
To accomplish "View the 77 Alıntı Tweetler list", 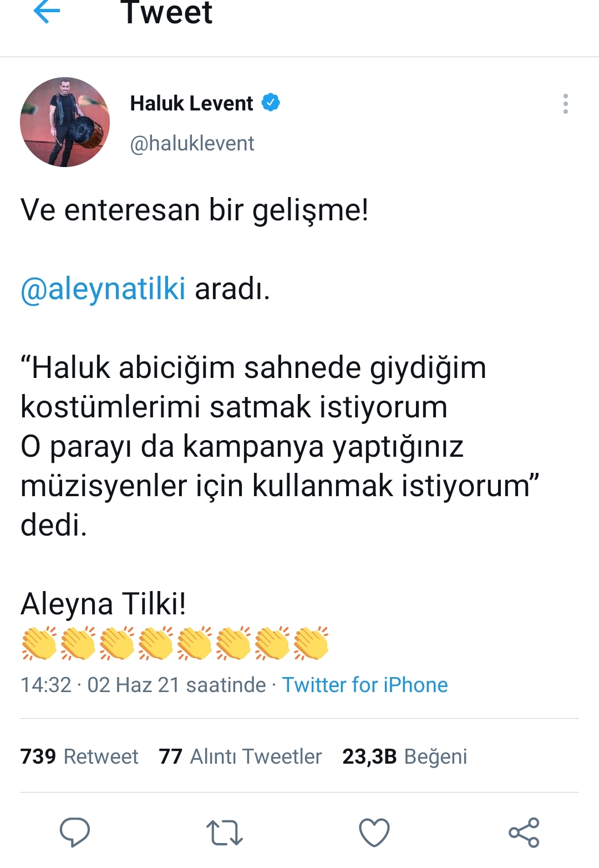I will tap(240, 756).
